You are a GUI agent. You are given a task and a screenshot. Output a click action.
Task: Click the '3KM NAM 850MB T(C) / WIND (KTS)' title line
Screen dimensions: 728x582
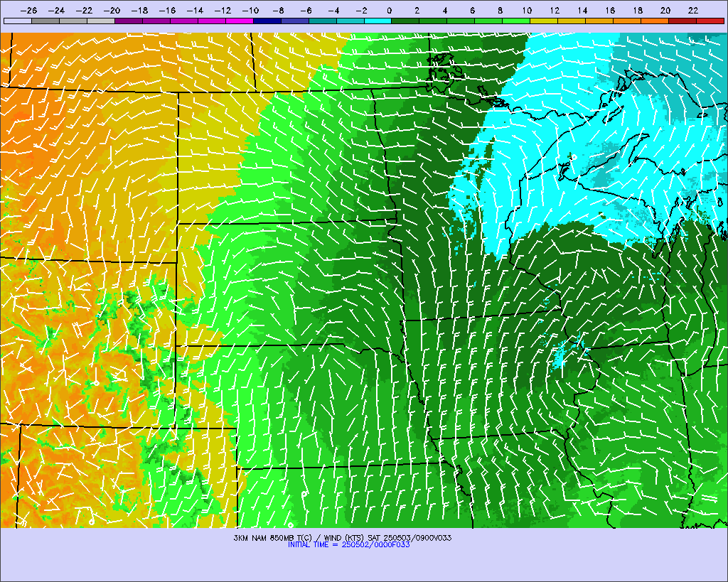tap(342, 538)
